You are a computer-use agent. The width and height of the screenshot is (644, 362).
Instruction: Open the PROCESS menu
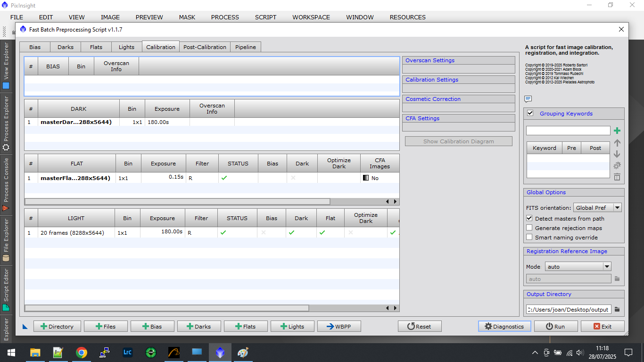coord(225,17)
